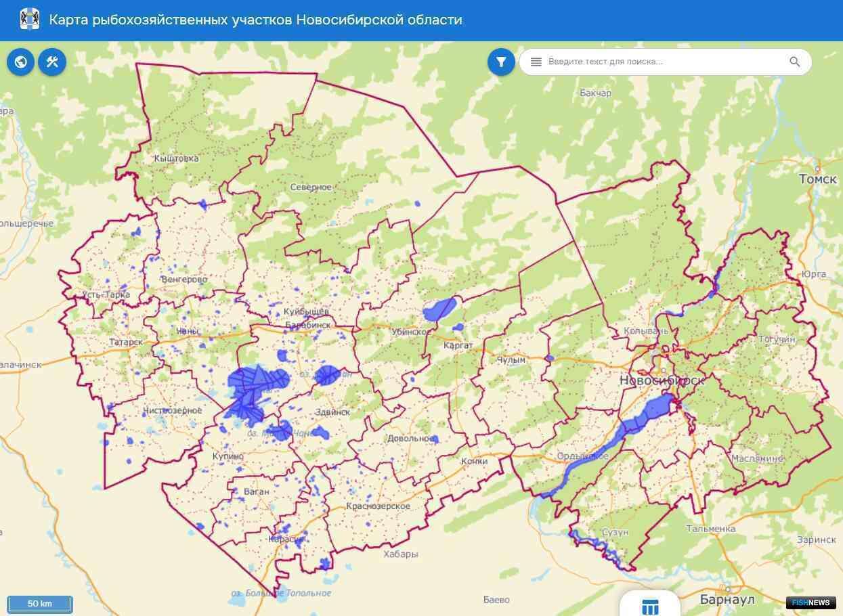The width and height of the screenshot is (843, 616).
Task: Open the map tools button
Action: tap(52, 62)
